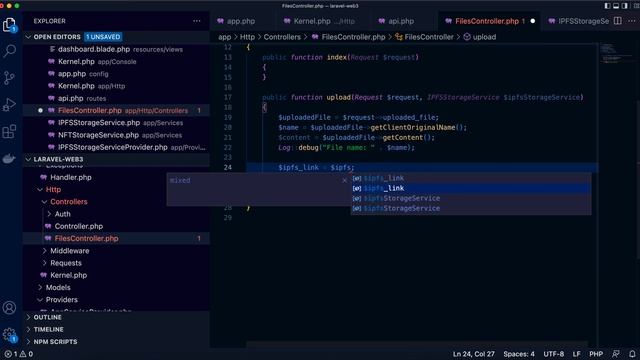Click the Controllers breadcrumb

pyautogui.click(x=282, y=37)
